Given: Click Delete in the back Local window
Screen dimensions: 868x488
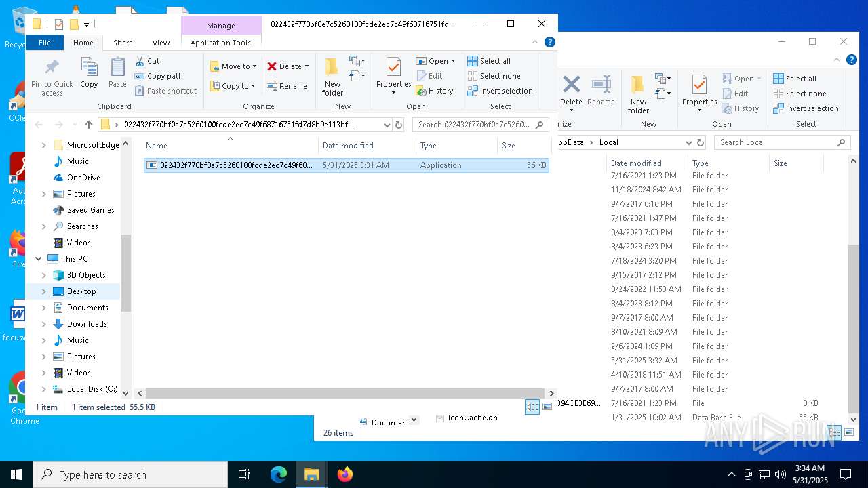Looking at the screenshot, I should pyautogui.click(x=571, y=91).
